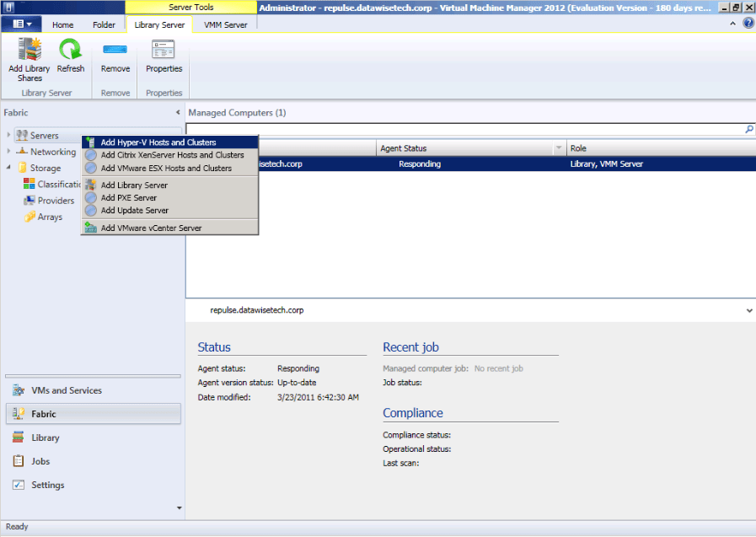Expand the Networking tree node
756x537 pixels.
pyautogui.click(x=8, y=151)
